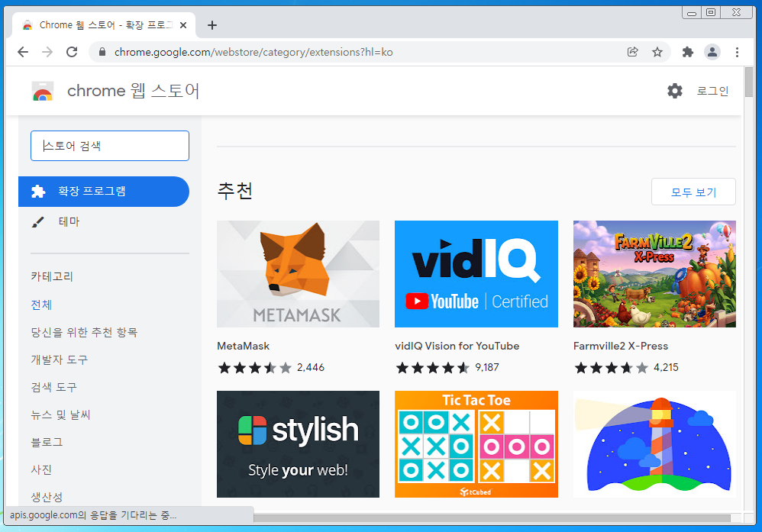Image resolution: width=762 pixels, height=532 pixels.
Task: Choose the 사진 category
Action: (x=41, y=469)
